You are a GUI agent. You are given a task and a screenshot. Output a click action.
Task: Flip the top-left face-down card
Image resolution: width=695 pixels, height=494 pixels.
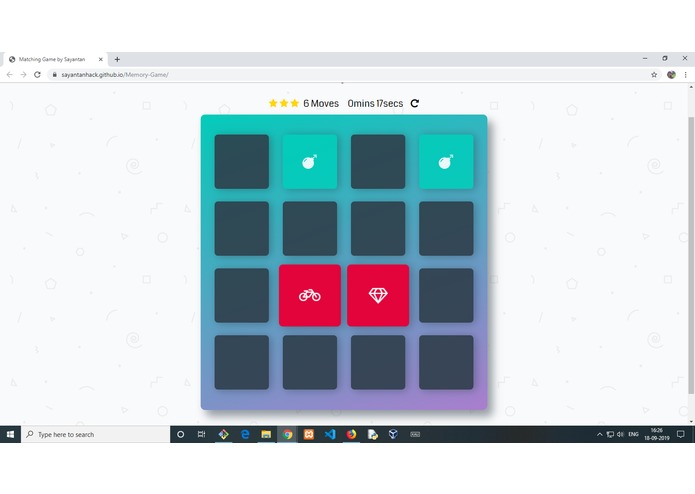tap(242, 162)
